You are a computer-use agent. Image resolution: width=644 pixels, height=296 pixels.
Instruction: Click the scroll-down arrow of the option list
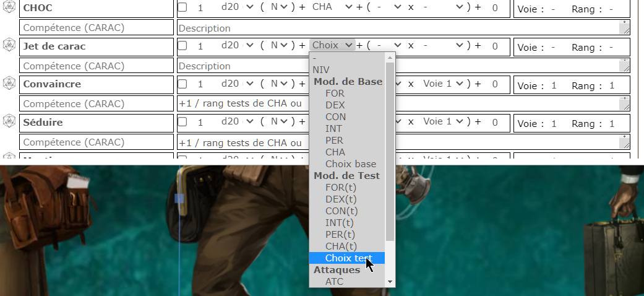tap(390, 281)
